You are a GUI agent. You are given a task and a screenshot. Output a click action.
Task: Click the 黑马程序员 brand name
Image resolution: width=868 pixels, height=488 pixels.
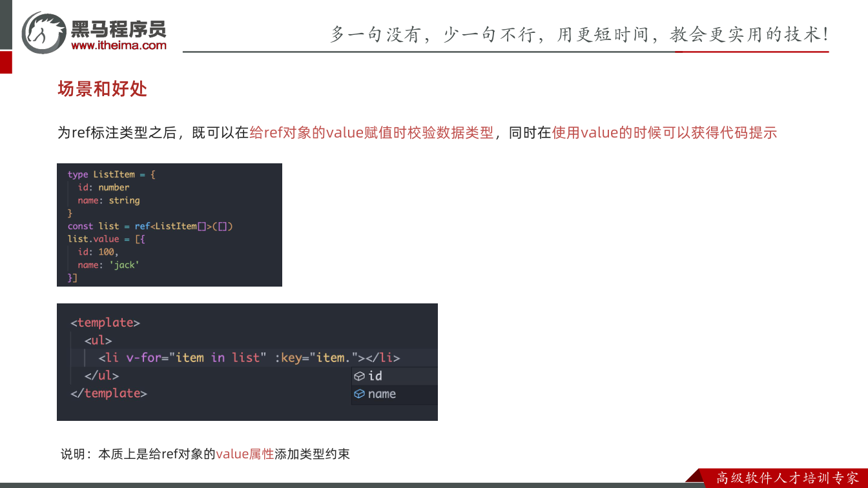tap(118, 28)
